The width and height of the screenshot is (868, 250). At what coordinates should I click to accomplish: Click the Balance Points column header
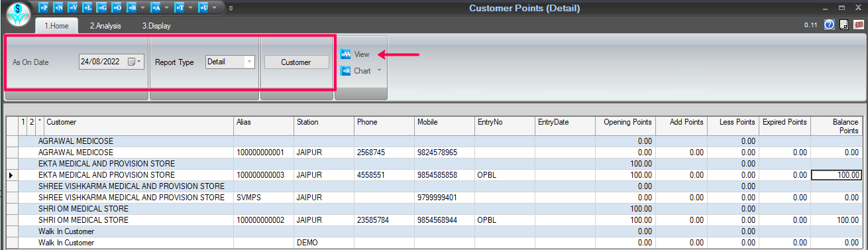pyautogui.click(x=836, y=126)
